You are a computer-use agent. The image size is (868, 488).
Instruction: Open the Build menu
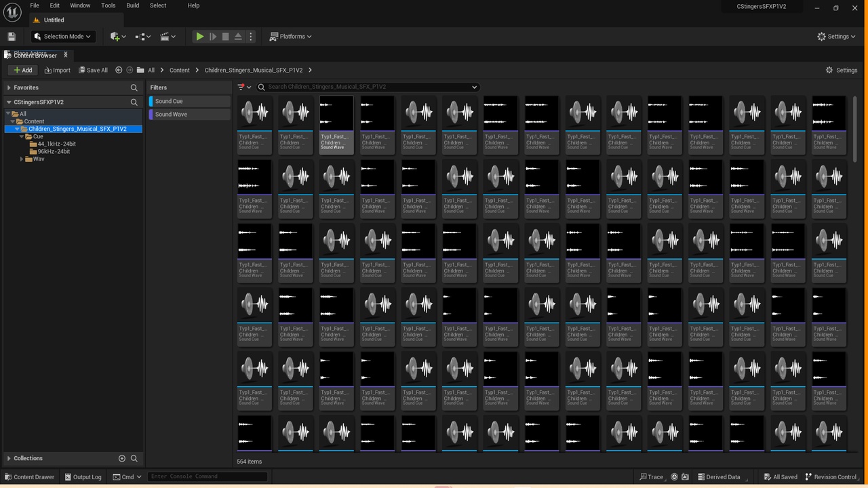click(133, 5)
